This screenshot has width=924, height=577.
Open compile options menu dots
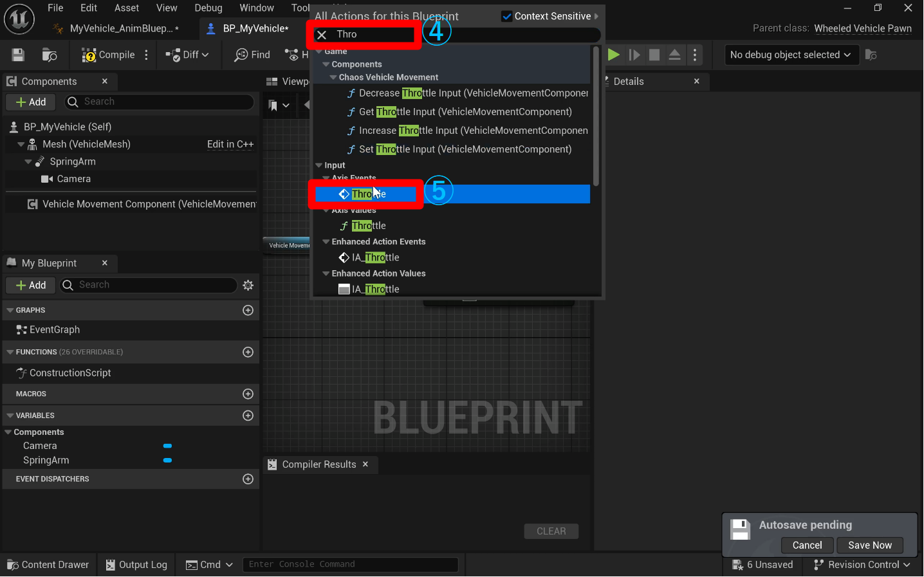[147, 55]
